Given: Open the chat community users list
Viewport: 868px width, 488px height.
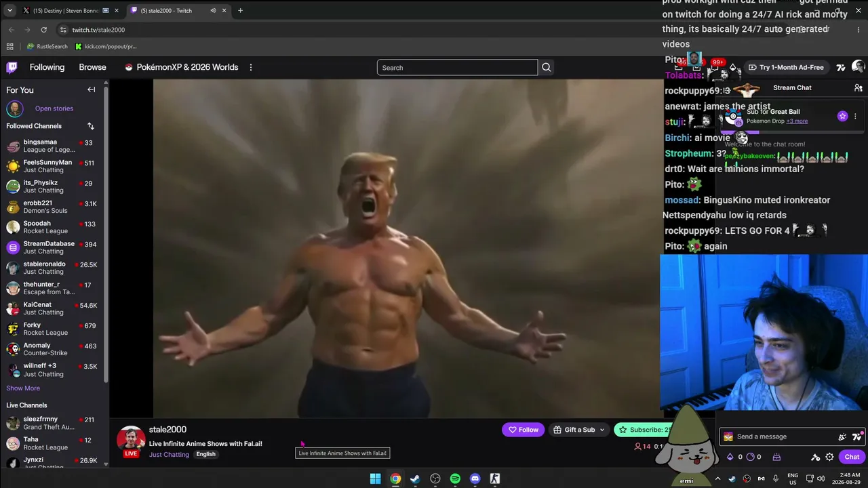Looking at the screenshot, I should 858,87.
